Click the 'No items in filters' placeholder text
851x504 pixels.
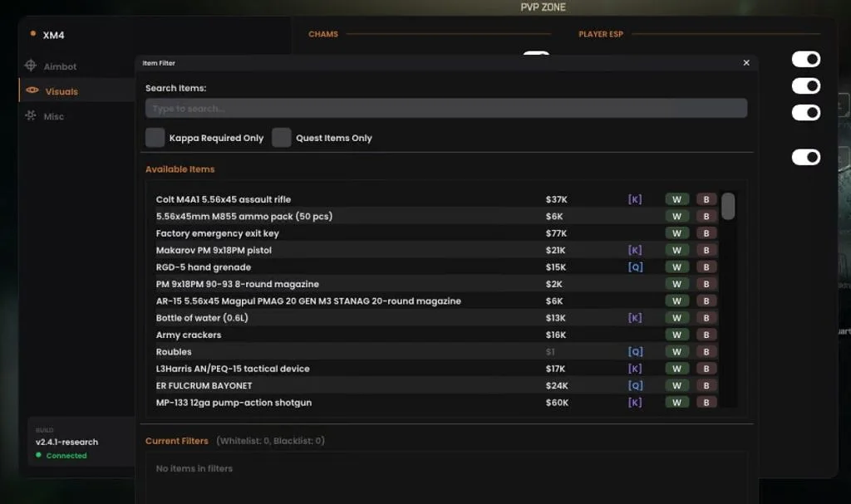[x=194, y=468]
